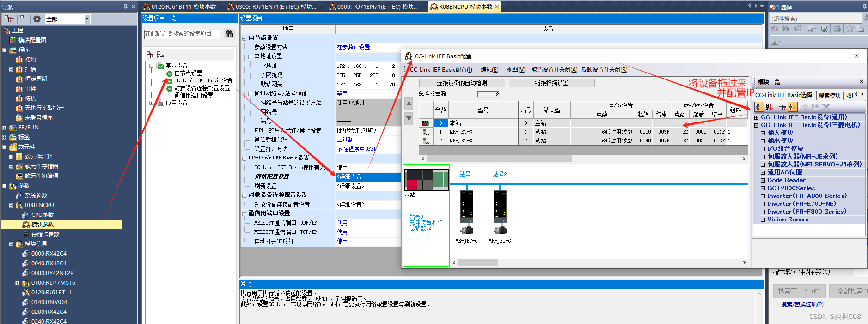Select the CC-Link IEF Basic选择 tab
The height and width of the screenshot is (324, 868).
coord(784,95)
